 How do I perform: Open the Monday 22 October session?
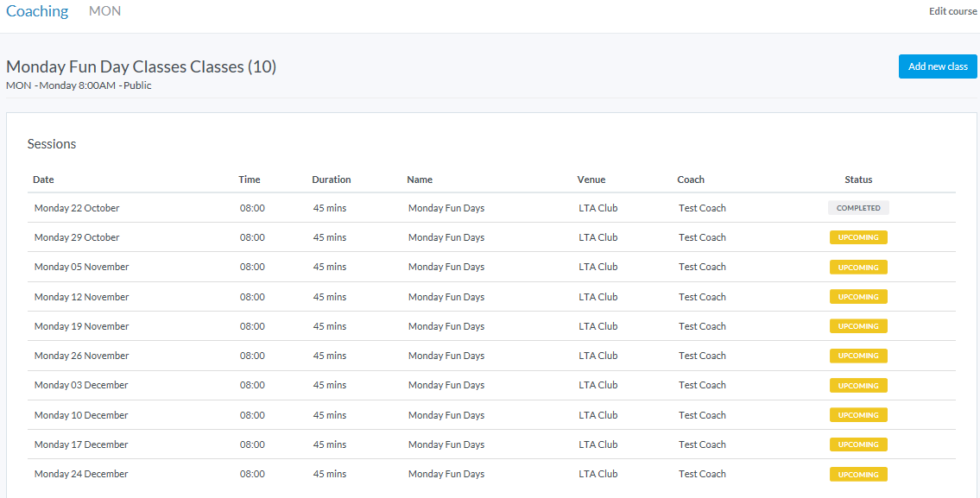(77, 208)
